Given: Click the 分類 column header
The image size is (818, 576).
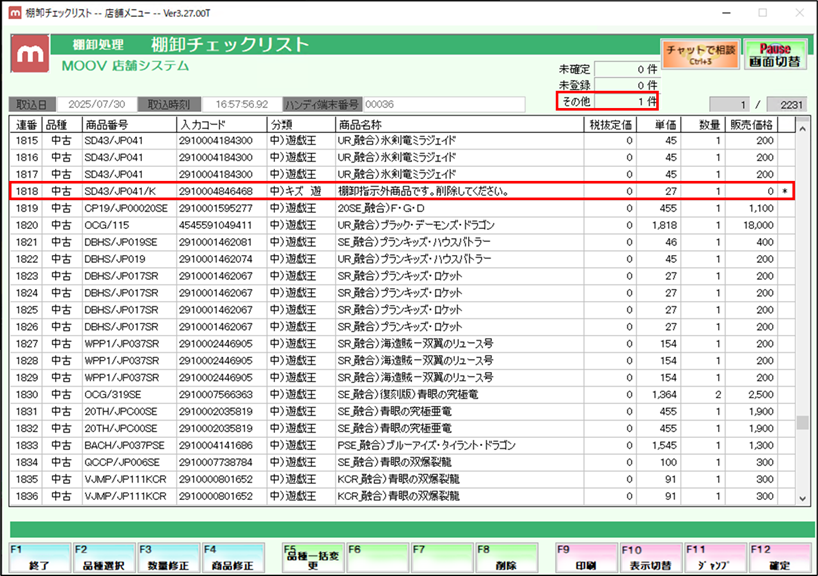Looking at the screenshot, I should pyautogui.click(x=302, y=125).
